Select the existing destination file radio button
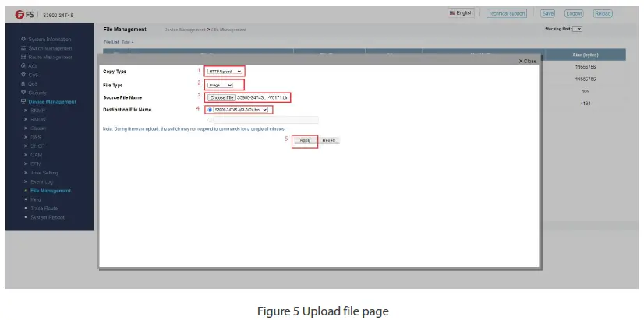The width and height of the screenshot is (644, 320). [x=211, y=110]
